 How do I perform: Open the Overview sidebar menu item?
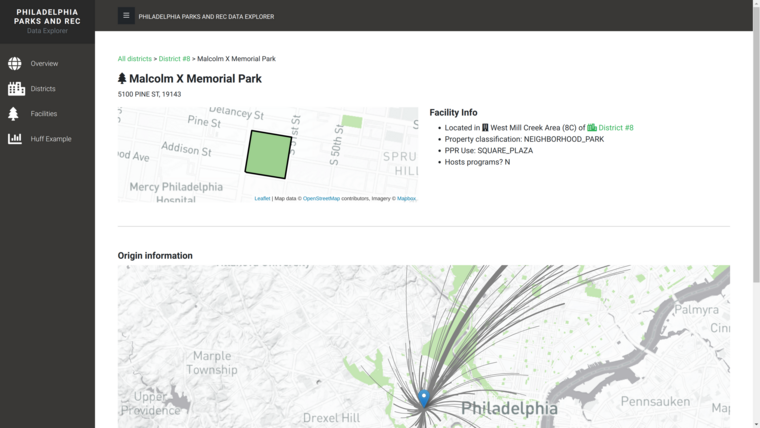tap(44, 64)
